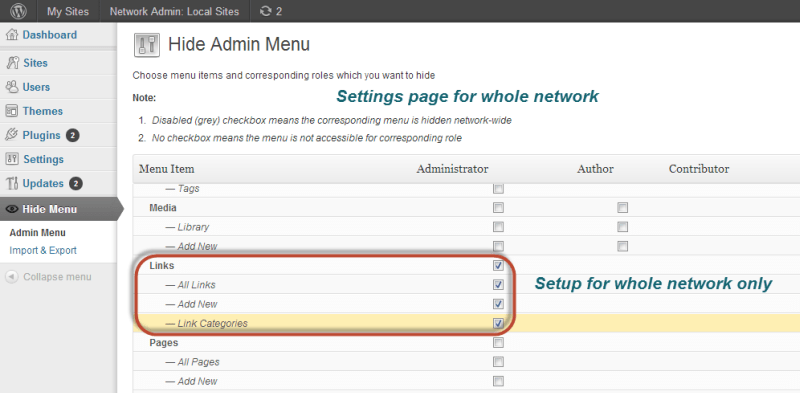Screen dimensions: 800x393
Task: Click the Link Categories row label
Action: pyautogui.click(x=207, y=324)
